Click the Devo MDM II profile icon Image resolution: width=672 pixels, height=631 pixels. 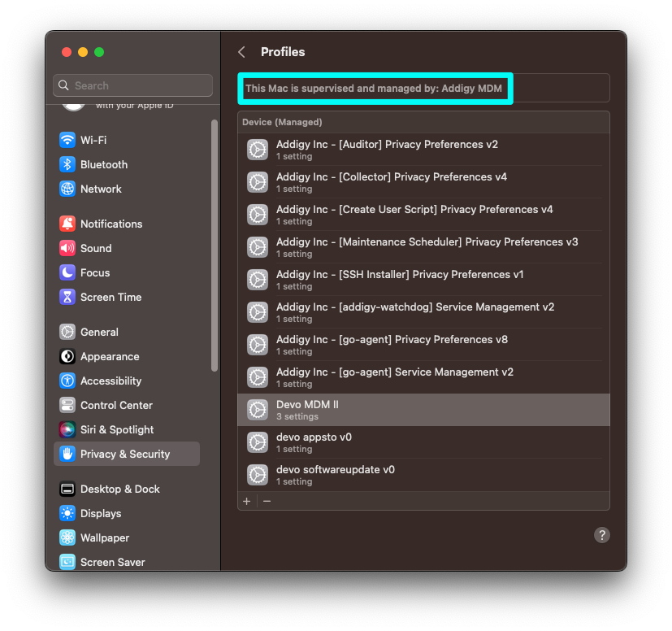258,410
